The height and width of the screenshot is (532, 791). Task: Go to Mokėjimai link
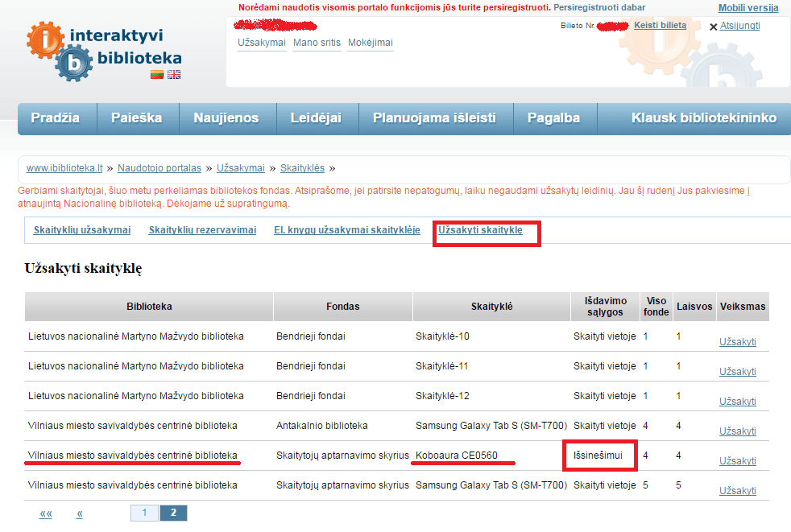coord(371,43)
